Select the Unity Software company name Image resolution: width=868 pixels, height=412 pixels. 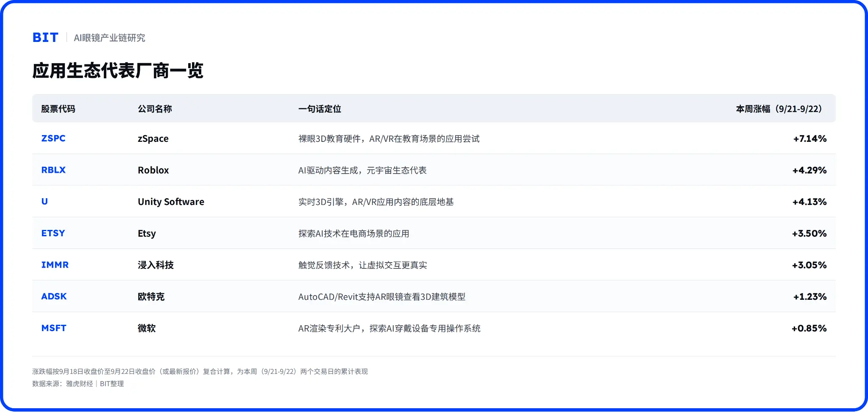[171, 202]
